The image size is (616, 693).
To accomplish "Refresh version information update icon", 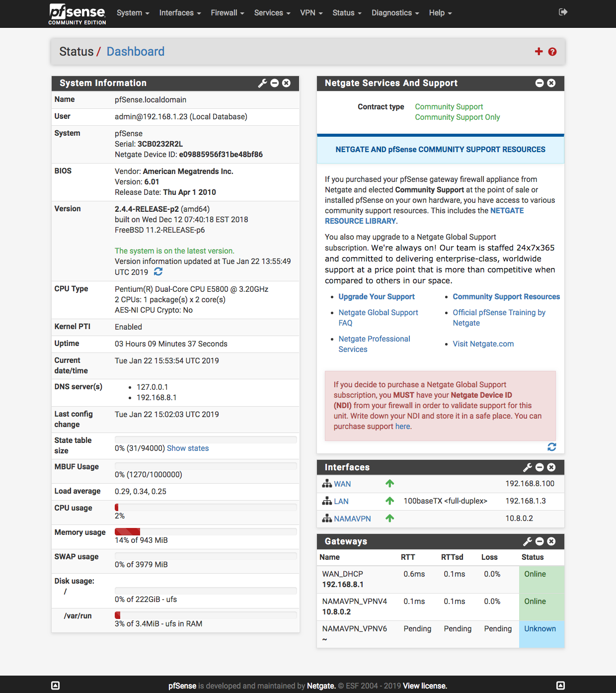I will pyautogui.click(x=158, y=271).
